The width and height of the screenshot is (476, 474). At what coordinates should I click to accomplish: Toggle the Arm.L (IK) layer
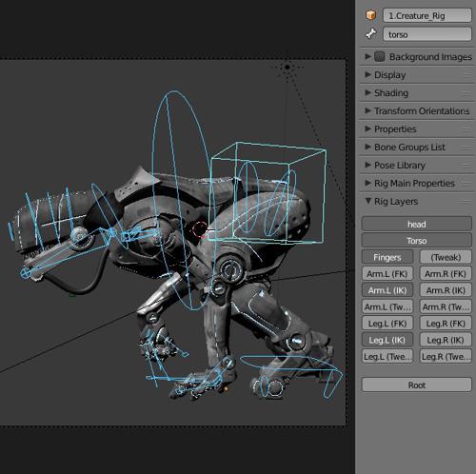coord(387,290)
